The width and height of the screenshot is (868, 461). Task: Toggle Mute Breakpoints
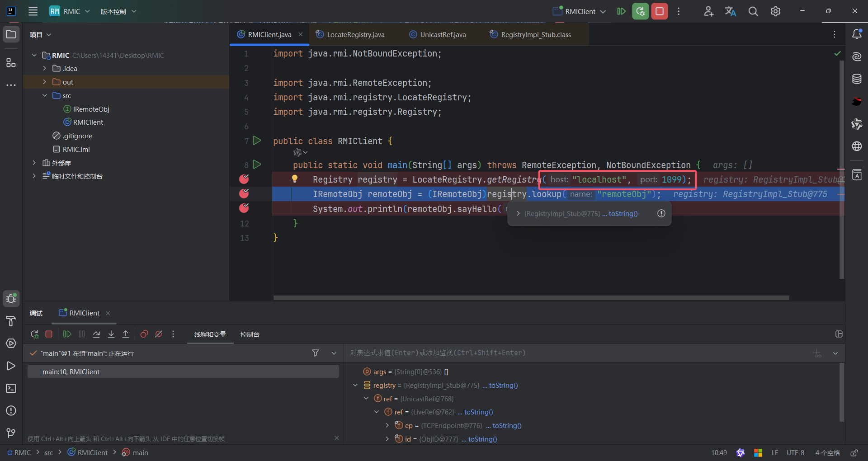click(x=159, y=334)
